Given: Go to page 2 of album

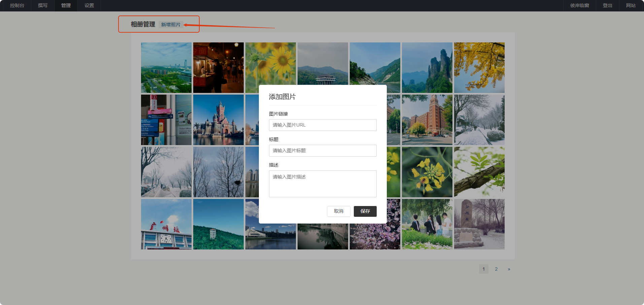Looking at the screenshot, I should pyautogui.click(x=496, y=269).
